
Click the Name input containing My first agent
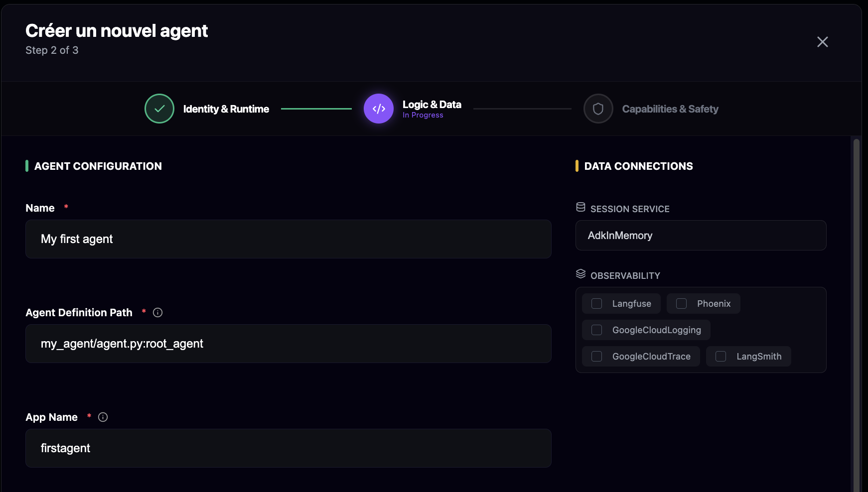tap(289, 239)
